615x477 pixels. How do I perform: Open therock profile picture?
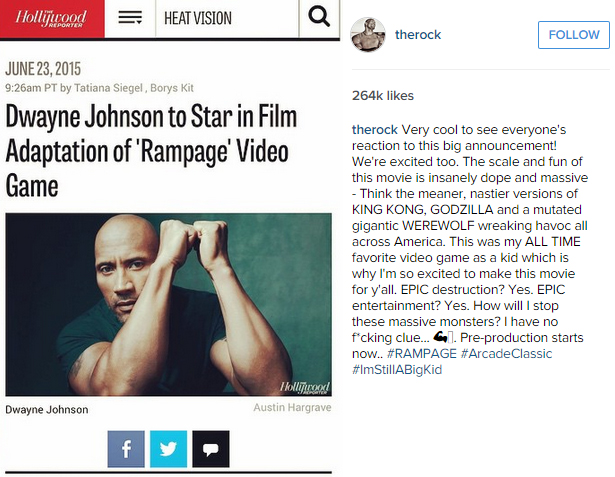click(x=368, y=35)
